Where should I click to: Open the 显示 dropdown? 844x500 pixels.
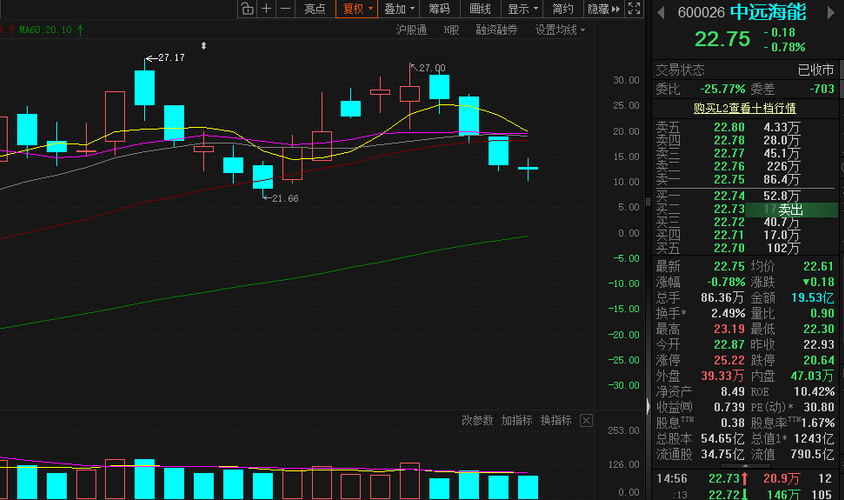click(x=522, y=9)
